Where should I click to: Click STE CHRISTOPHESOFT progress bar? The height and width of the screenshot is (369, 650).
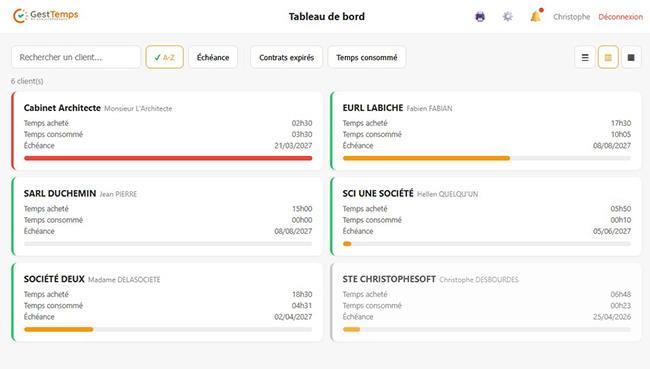point(487,329)
